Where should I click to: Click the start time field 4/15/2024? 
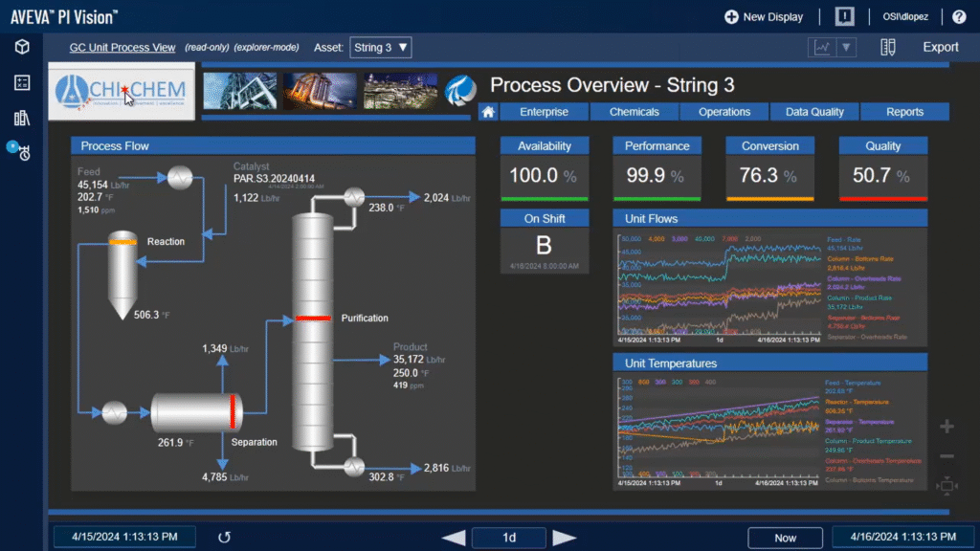[123, 538]
